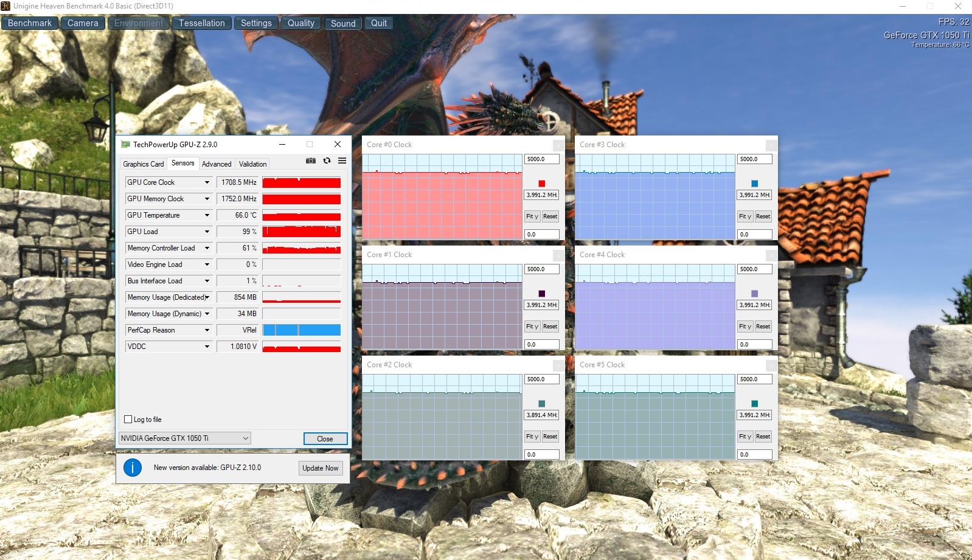Click the Unigine Heaven title bar app icon
This screenshot has width=972, height=560.
[5, 6]
